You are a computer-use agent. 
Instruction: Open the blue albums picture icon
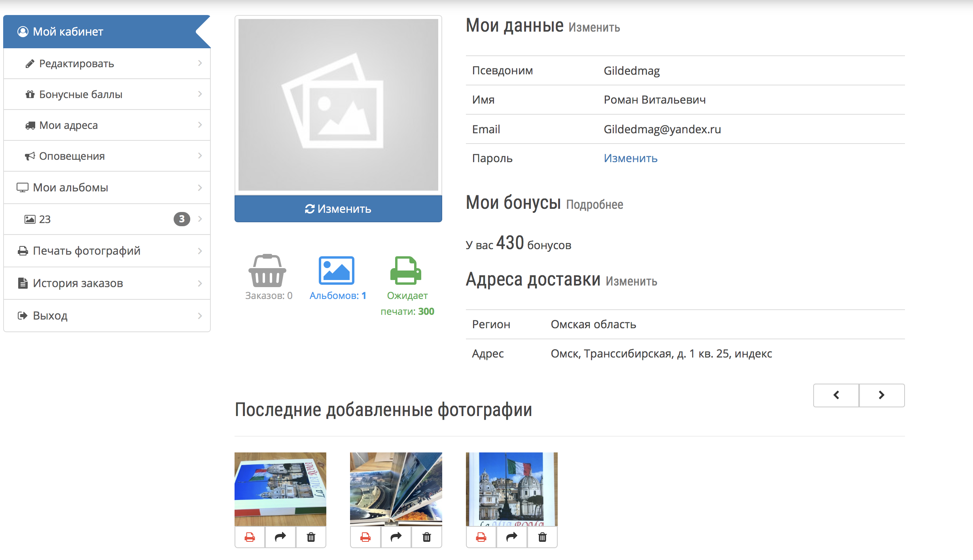pyautogui.click(x=336, y=271)
